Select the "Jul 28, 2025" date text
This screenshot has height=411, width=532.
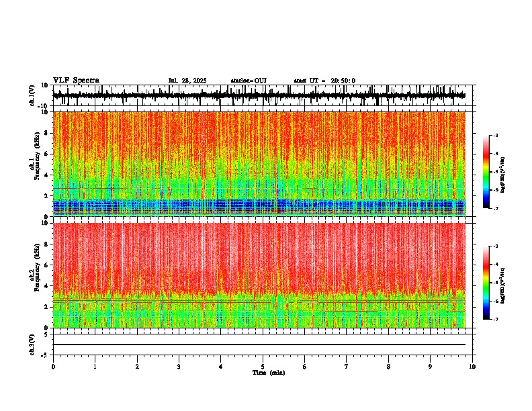pyautogui.click(x=187, y=81)
